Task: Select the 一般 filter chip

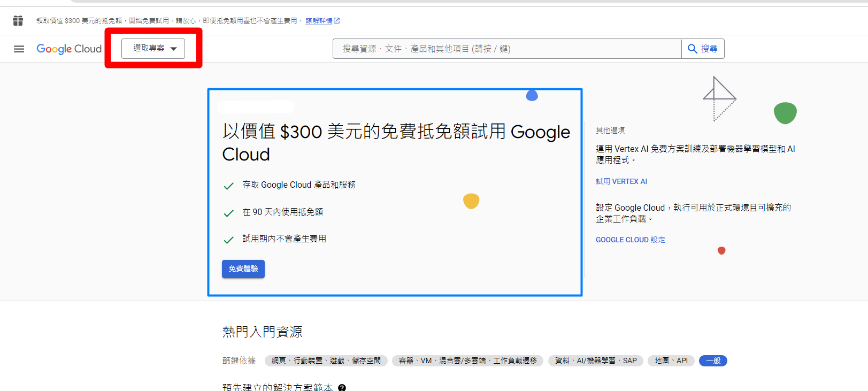Action: click(x=713, y=361)
